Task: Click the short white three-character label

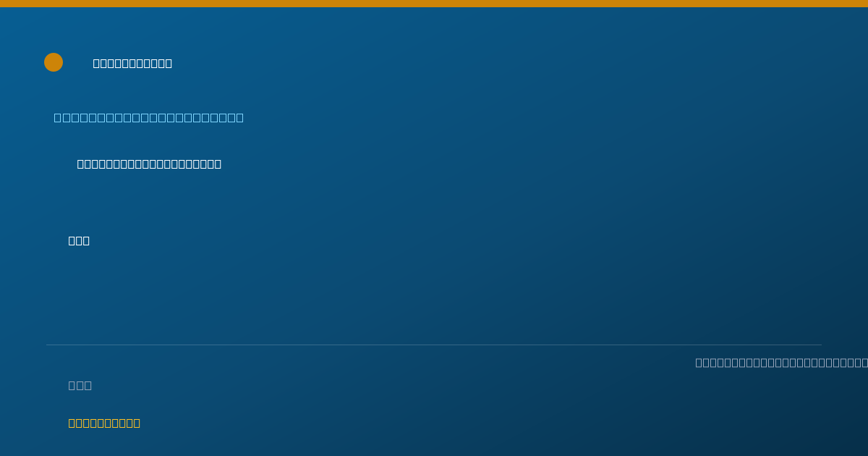Action: coord(79,240)
